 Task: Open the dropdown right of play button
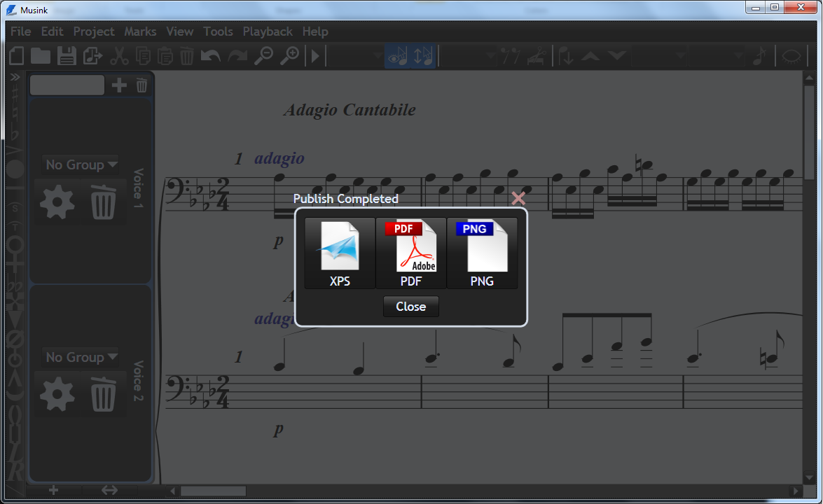(356, 55)
